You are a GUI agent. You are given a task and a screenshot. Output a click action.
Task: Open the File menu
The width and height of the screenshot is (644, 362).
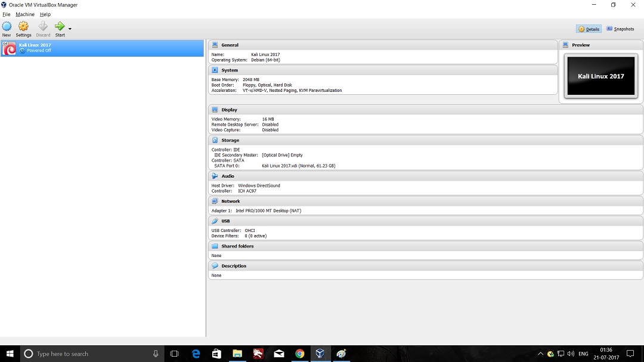tap(7, 14)
